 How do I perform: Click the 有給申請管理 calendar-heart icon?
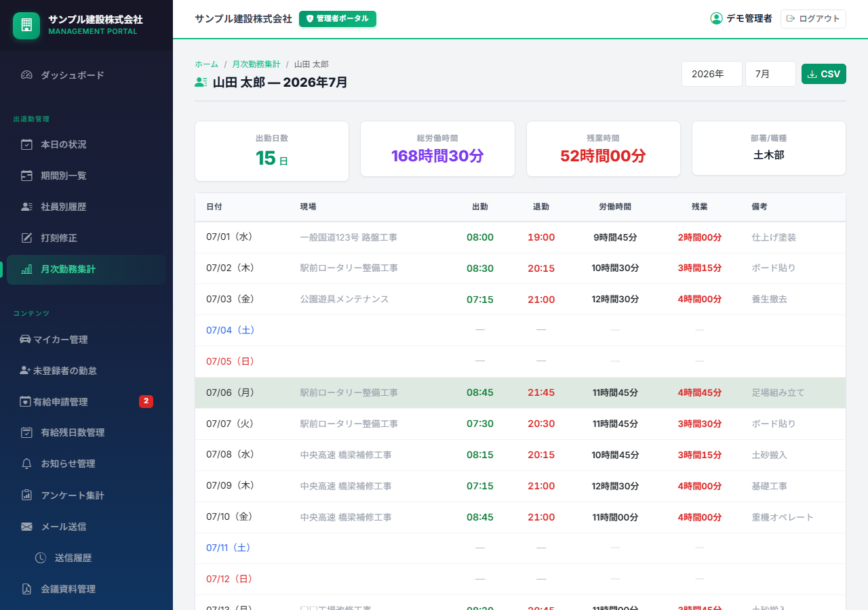tap(25, 401)
